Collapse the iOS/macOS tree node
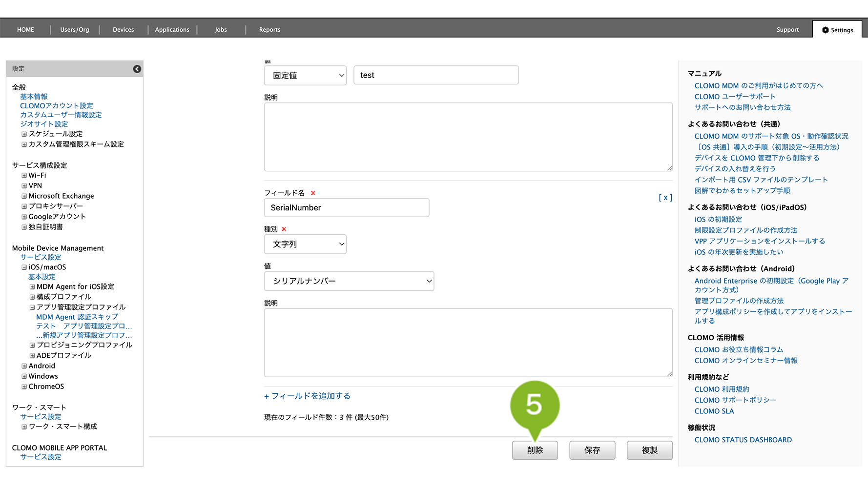 24,267
